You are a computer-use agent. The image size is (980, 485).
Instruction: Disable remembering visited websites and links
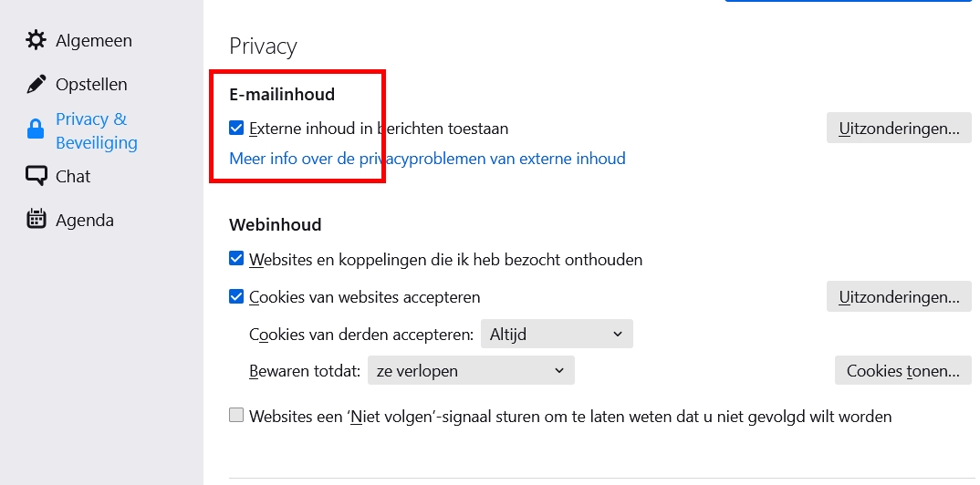tap(236, 260)
